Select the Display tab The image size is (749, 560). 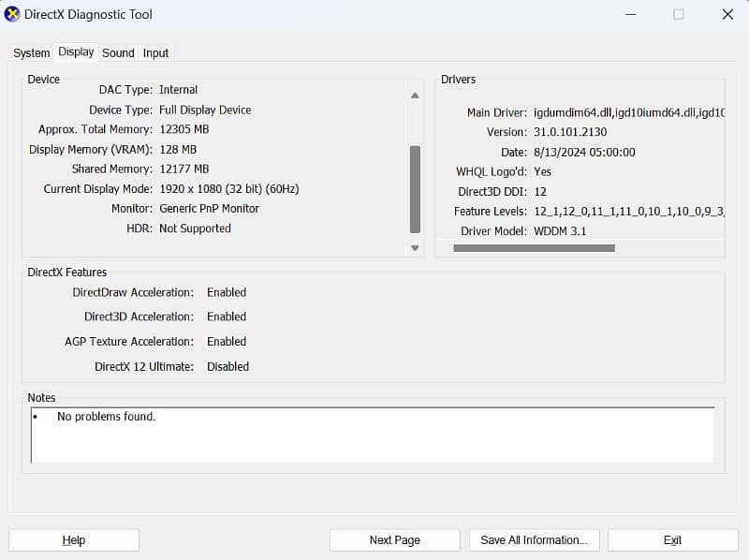(76, 52)
